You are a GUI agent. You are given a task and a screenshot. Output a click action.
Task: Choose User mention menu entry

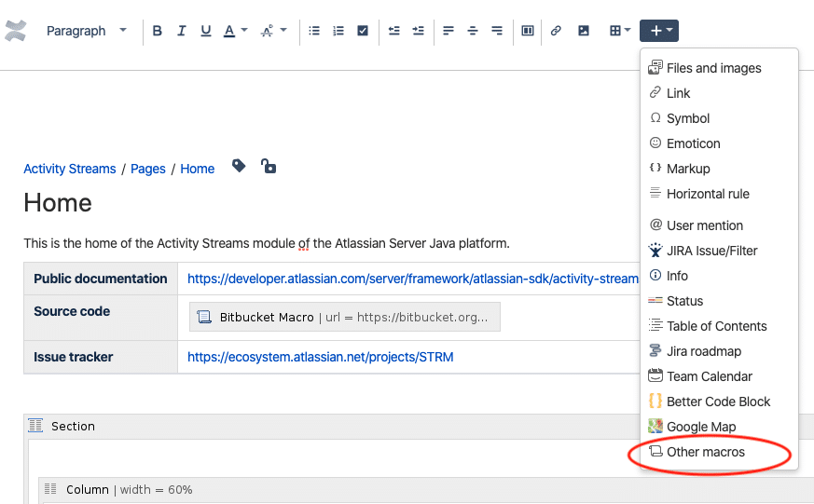tap(719, 225)
